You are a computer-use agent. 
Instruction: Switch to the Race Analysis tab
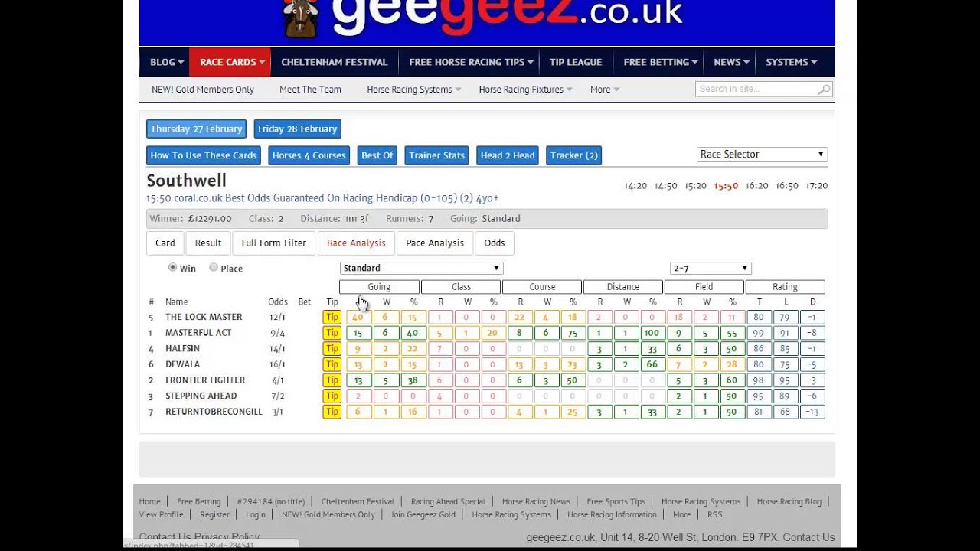pyautogui.click(x=357, y=243)
